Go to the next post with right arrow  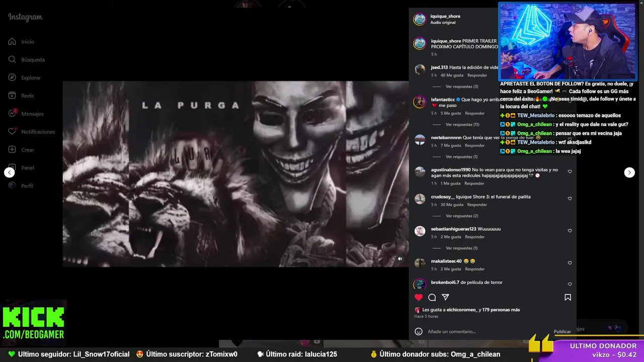pyautogui.click(x=629, y=172)
